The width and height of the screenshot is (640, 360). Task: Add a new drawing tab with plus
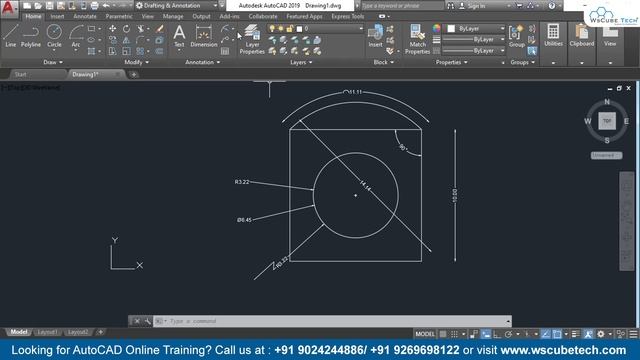click(x=133, y=75)
